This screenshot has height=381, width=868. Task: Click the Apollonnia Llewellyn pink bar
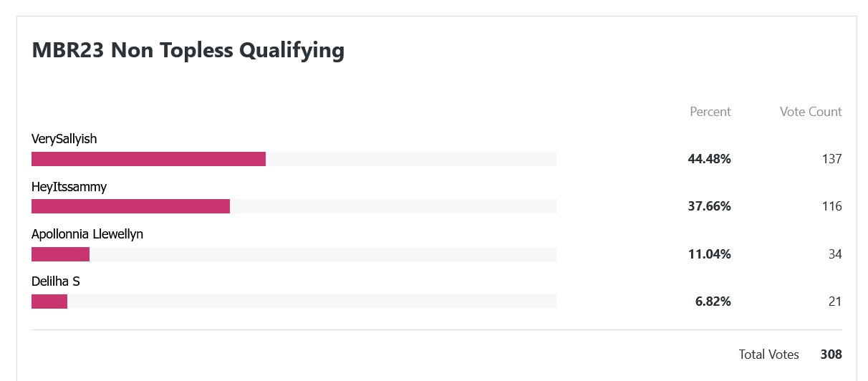pos(60,254)
